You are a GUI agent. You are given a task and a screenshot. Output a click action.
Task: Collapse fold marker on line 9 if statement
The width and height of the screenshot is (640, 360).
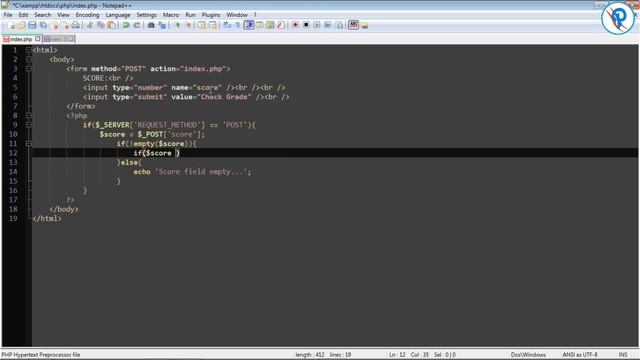[29, 125]
